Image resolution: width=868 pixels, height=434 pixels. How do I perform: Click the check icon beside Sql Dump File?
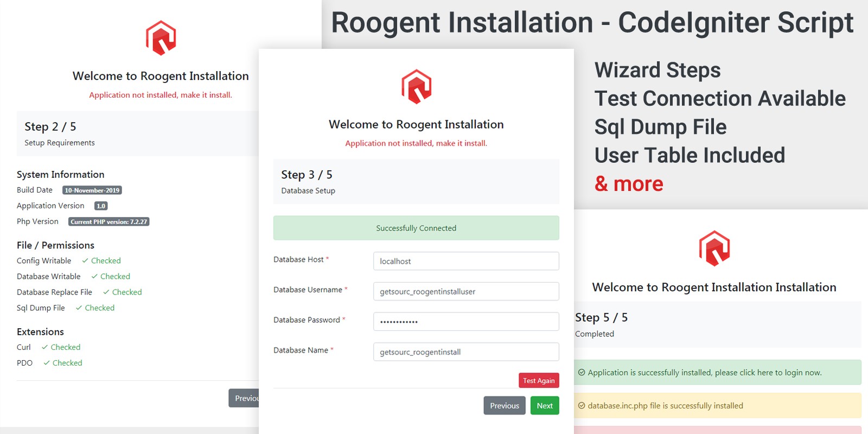tap(79, 308)
